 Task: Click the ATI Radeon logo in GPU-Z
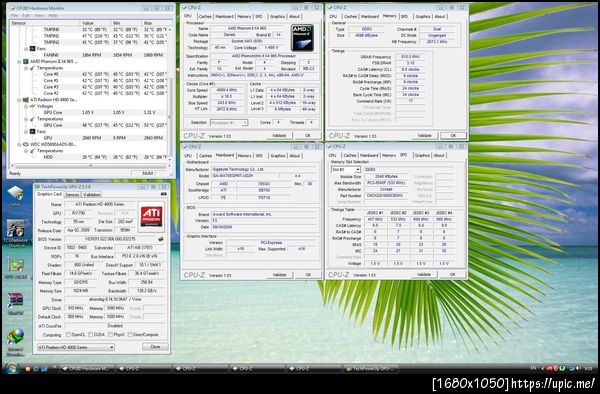click(152, 217)
